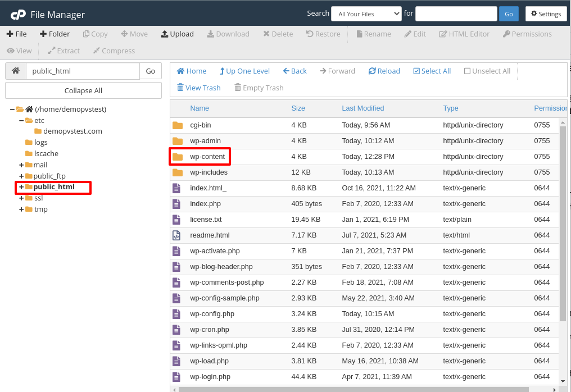Select the wp-cron.php file name
571x392 pixels.
(x=210, y=330)
